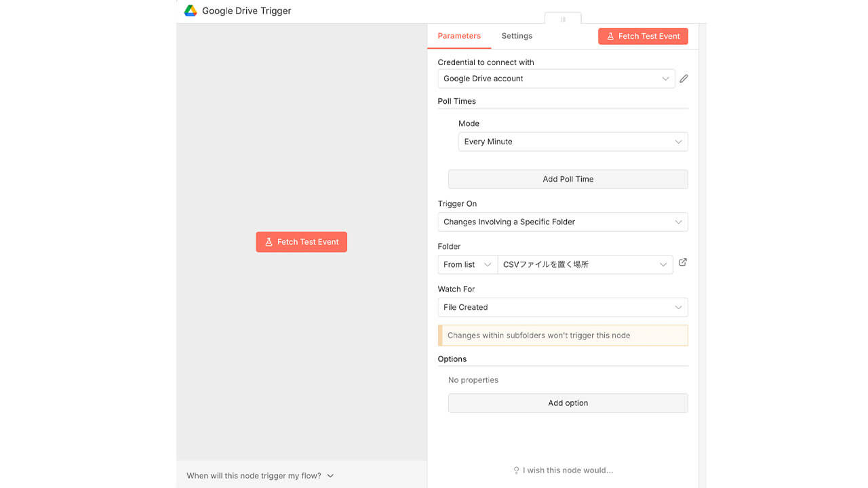
Task: Open the Trigger On dropdown
Action: (563, 222)
